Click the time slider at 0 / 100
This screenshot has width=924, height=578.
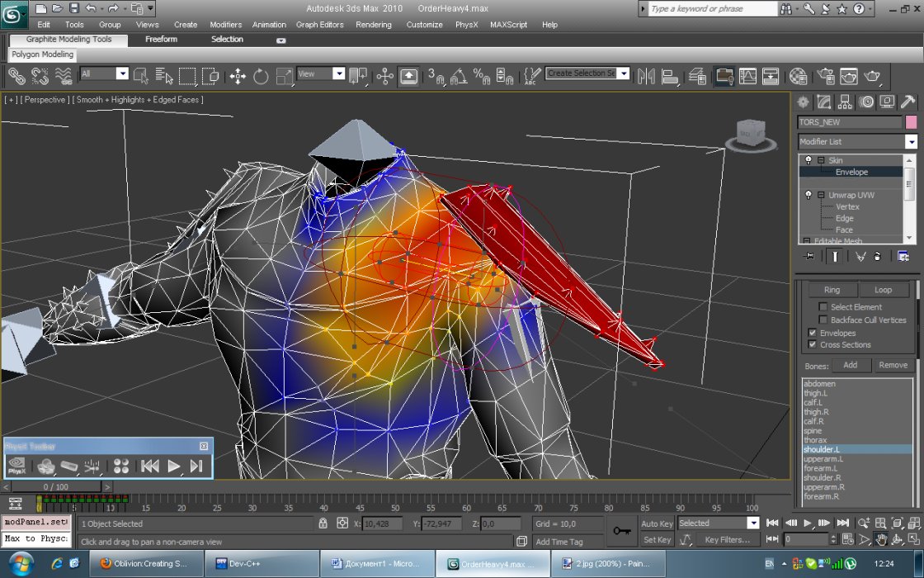(55, 486)
